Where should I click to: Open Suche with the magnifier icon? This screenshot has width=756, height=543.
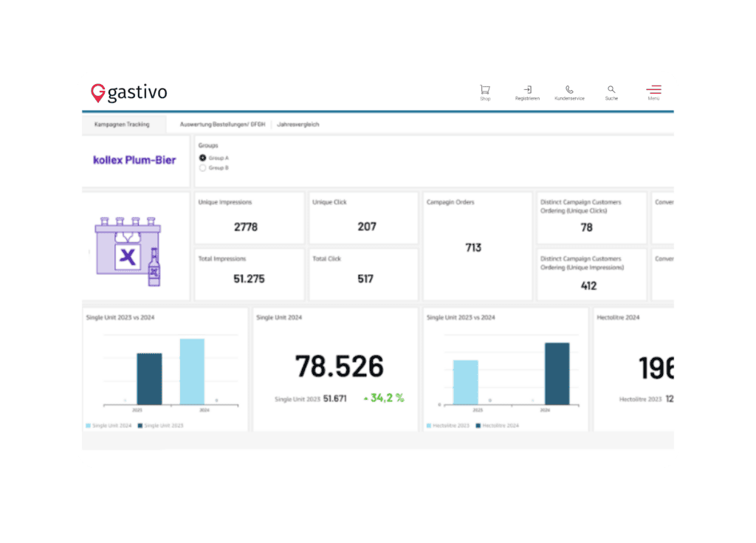point(611,89)
